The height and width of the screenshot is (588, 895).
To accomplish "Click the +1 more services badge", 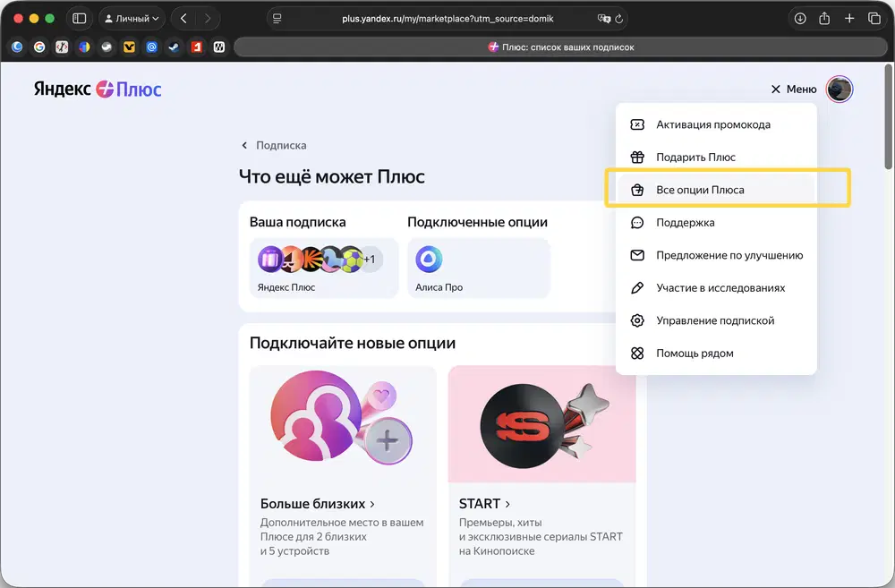I will tap(370, 260).
